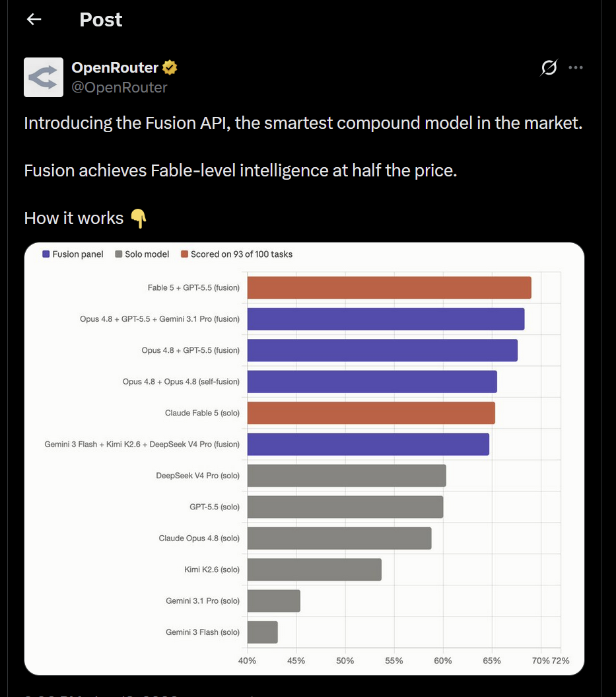
Task: Open the OpenRouter display name link
Action: click(115, 67)
